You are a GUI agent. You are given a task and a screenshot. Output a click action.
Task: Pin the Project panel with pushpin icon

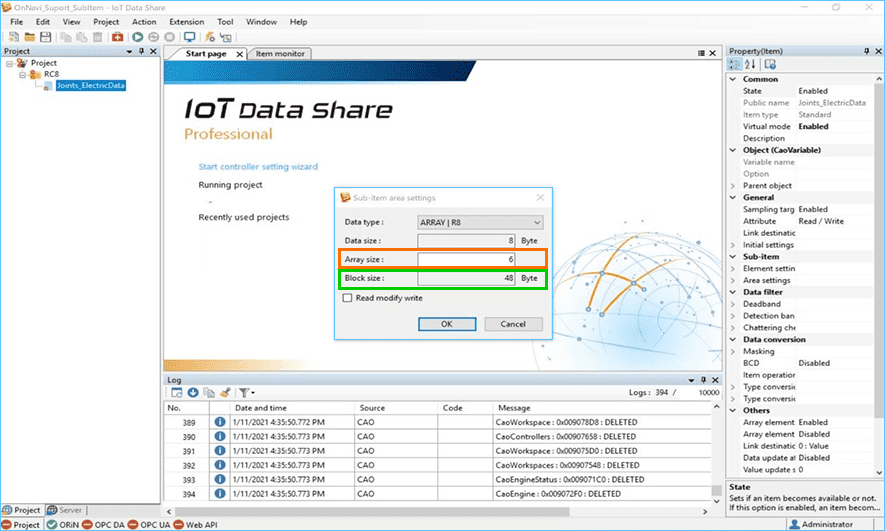(142, 51)
